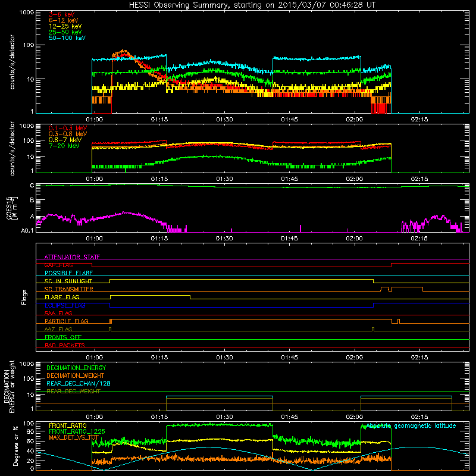Pick the POSSIBLE_FLARE flag label
This screenshot has width=476, height=476.
68,273
